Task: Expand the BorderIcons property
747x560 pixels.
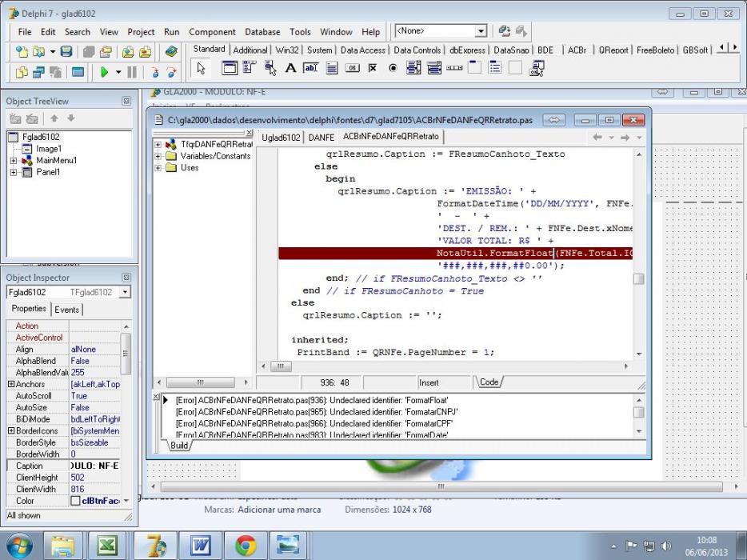Action: 11,431
